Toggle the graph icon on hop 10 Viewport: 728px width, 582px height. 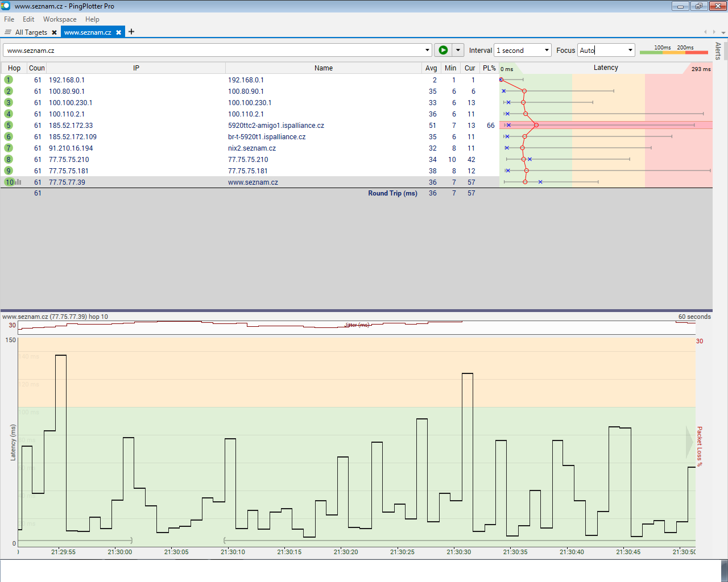pos(18,182)
